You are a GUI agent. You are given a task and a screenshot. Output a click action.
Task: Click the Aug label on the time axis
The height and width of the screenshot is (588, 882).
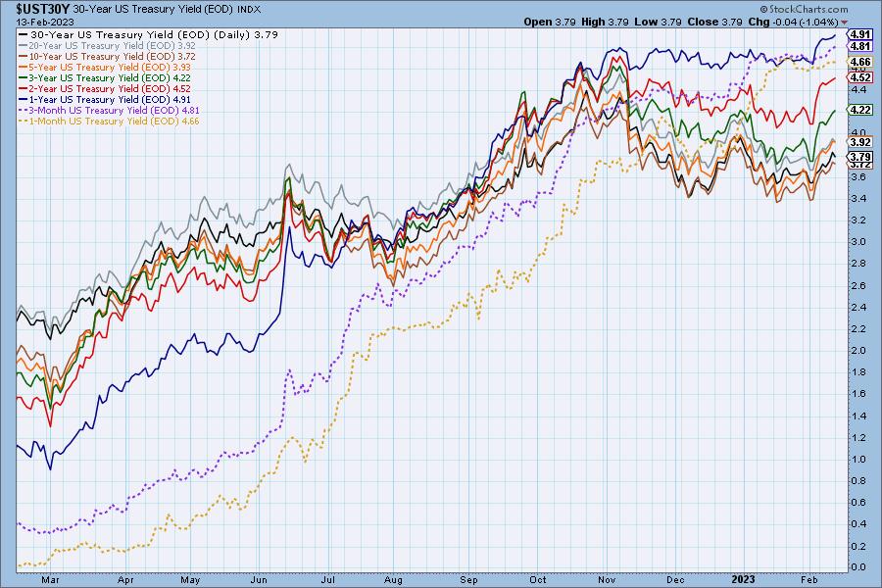[393, 580]
